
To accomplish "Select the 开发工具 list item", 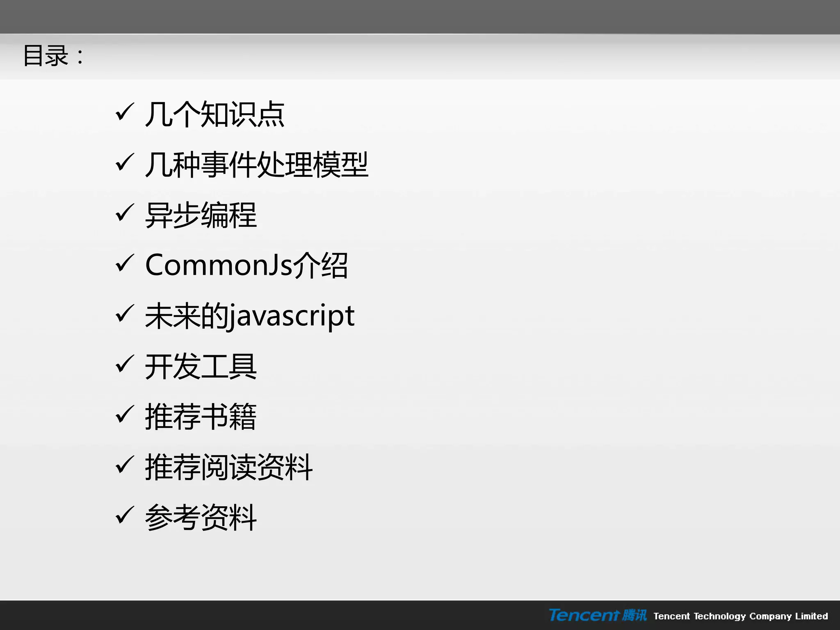I will pyautogui.click(x=201, y=366).
